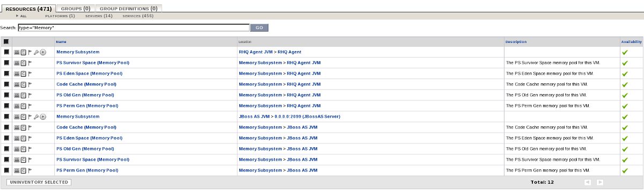
Task: Check the JBoss AS PS Perm Gen checkbox
Action: [x=6, y=170]
